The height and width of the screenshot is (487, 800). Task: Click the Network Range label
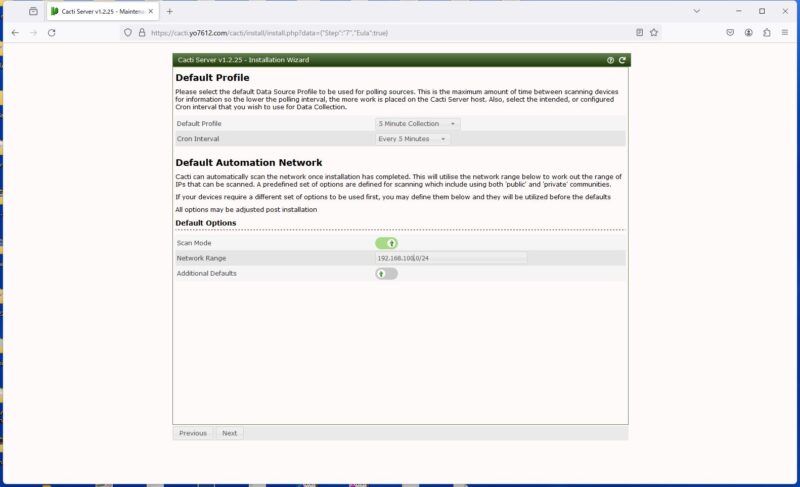click(201, 259)
